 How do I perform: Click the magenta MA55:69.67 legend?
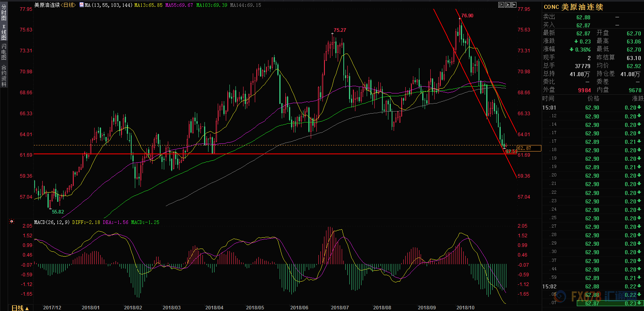[179, 5]
